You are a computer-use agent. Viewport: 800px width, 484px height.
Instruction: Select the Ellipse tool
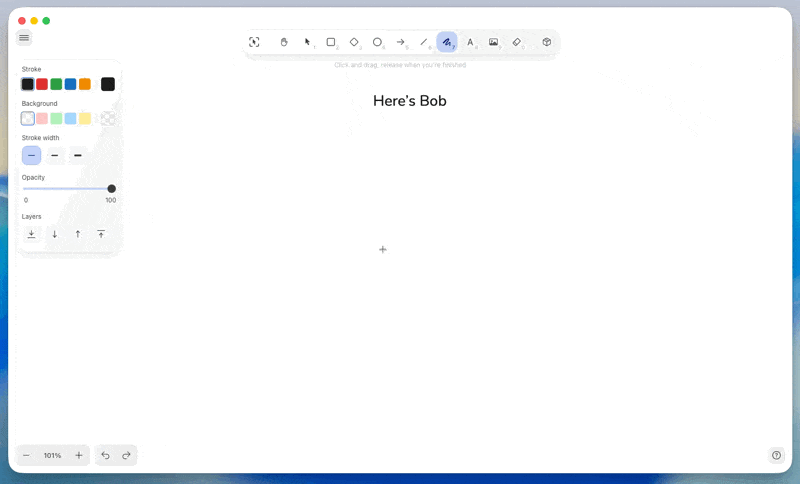tap(377, 42)
